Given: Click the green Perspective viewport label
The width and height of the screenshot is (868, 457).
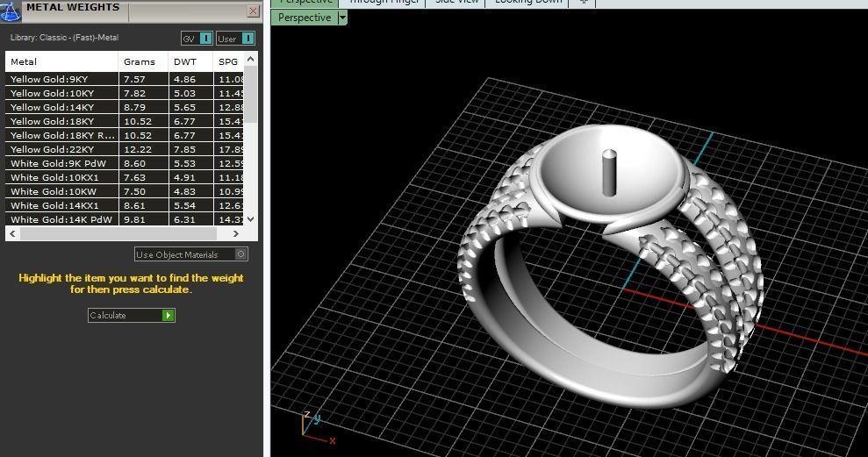Looking at the screenshot, I should click(x=305, y=18).
